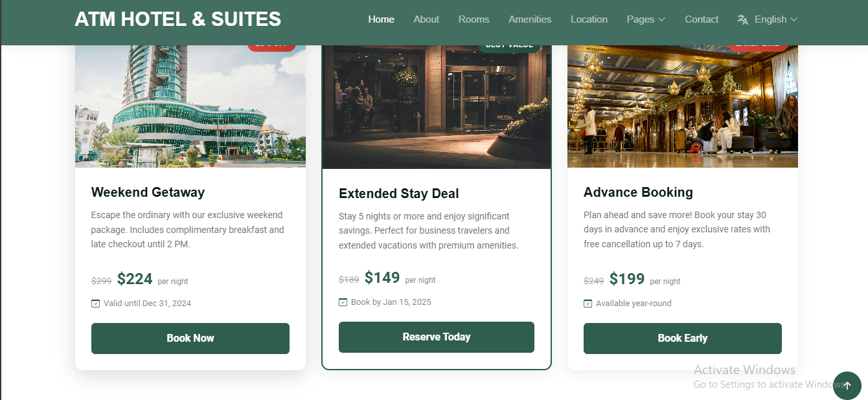Click calendar icon beside Valid until Dec 31
The width and height of the screenshot is (868, 400).
click(96, 303)
